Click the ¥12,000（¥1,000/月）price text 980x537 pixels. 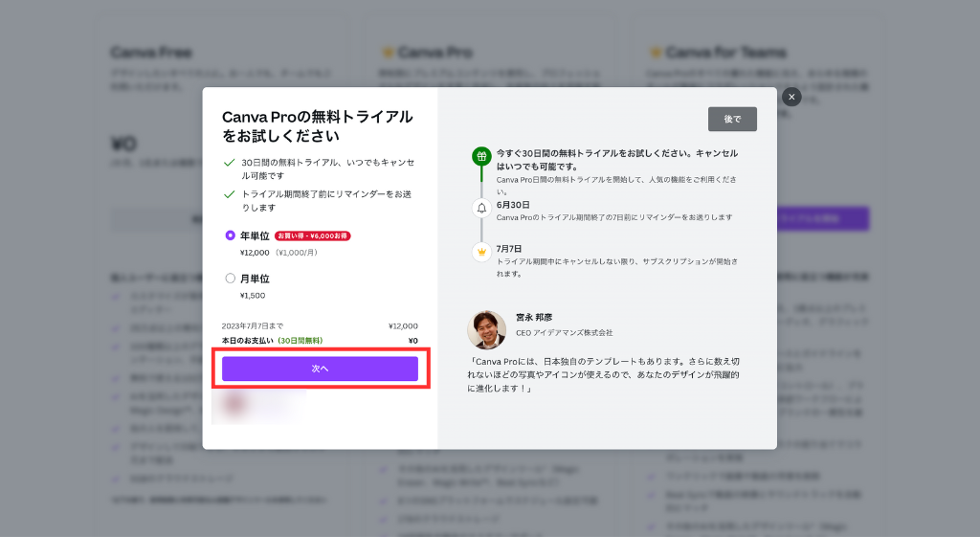(280, 253)
